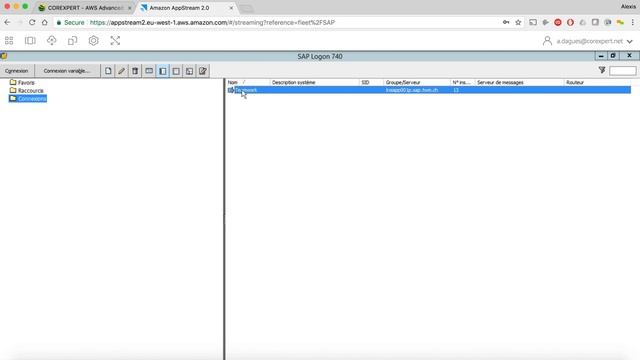Sort by the SID column header
Image resolution: width=640 pixels, height=360 pixels.
click(x=371, y=82)
